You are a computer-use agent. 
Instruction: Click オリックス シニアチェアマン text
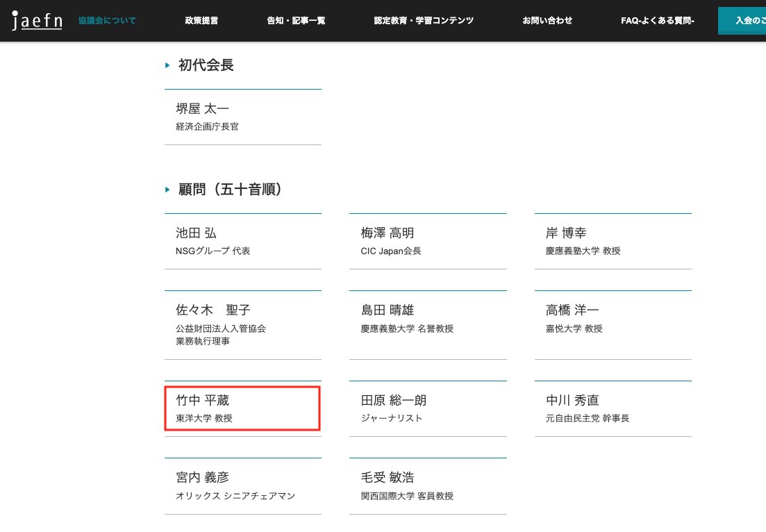235,496
